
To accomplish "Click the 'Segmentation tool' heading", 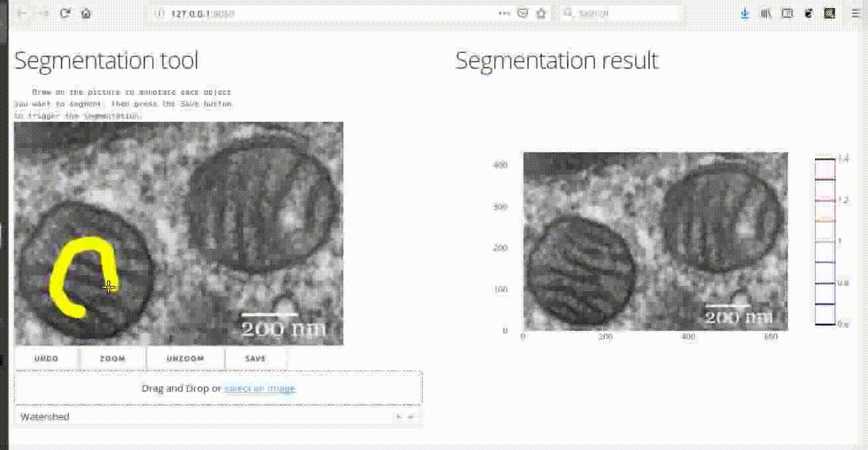I will click(x=106, y=61).
